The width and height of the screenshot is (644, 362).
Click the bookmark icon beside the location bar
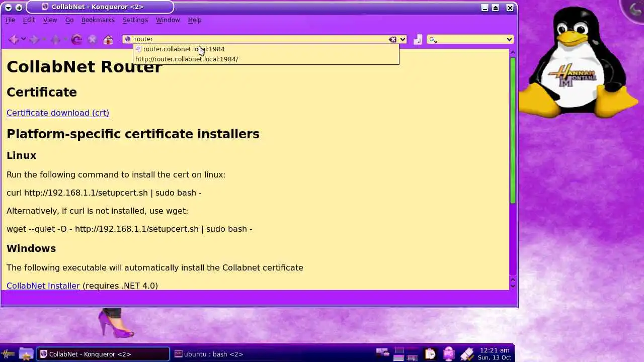pos(418,39)
